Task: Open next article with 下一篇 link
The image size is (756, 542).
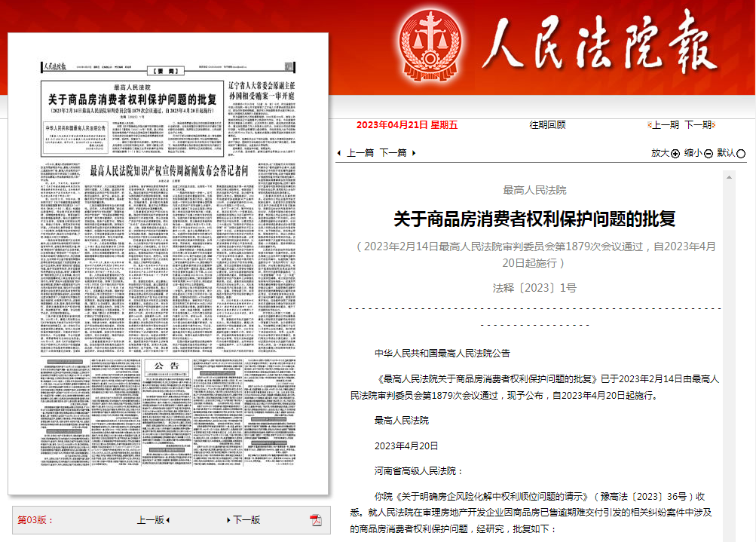Action: [x=393, y=153]
